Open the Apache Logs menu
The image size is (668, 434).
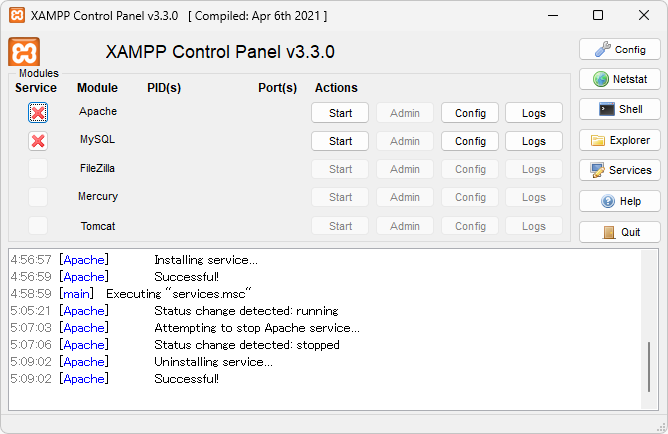pos(533,113)
